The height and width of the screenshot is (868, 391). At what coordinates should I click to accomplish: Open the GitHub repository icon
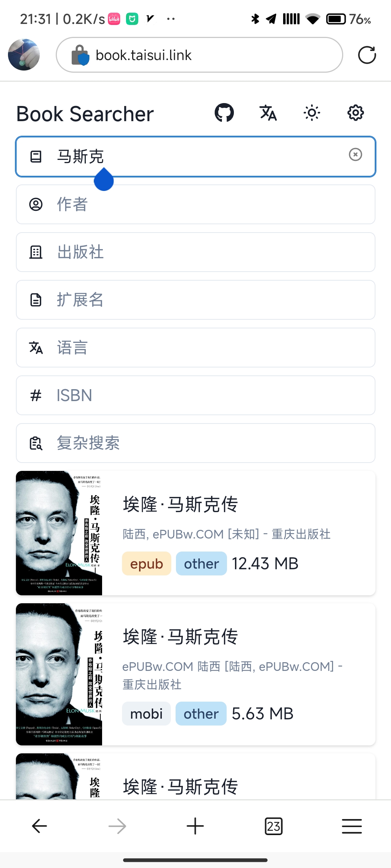pyautogui.click(x=224, y=113)
